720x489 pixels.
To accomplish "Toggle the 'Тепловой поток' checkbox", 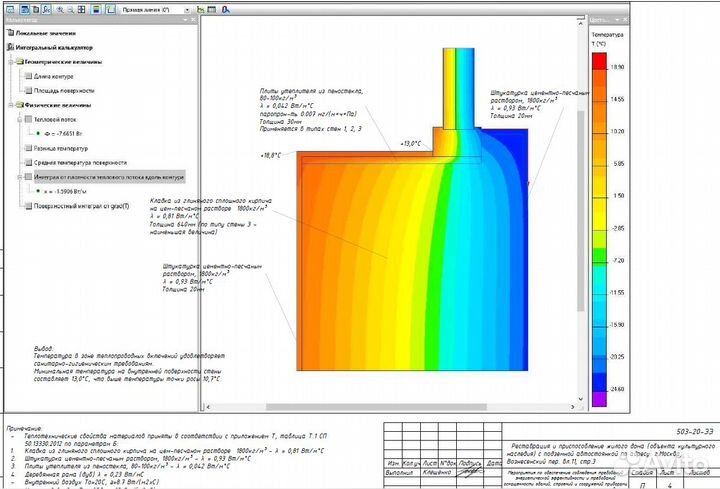I will [x=26, y=119].
